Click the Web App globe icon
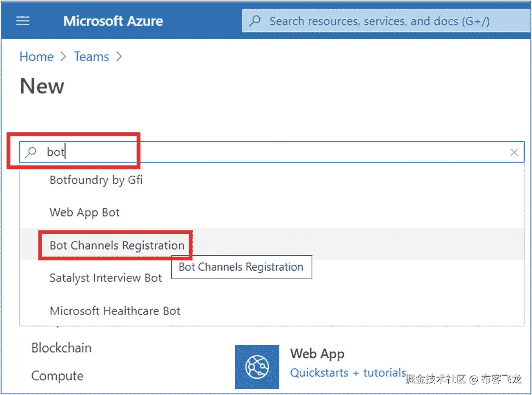Viewport: 532px width, 395px height. tap(257, 366)
